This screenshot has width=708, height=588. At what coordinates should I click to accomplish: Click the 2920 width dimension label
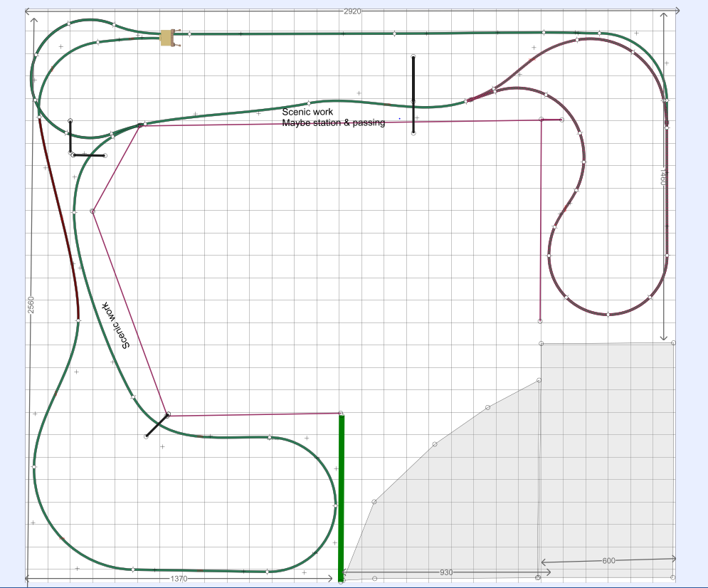coord(352,11)
